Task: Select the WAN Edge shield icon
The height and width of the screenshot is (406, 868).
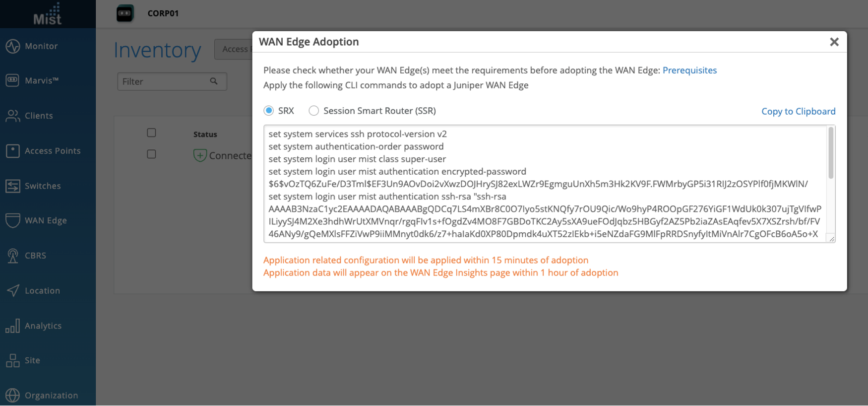Action: (x=13, y=220)
